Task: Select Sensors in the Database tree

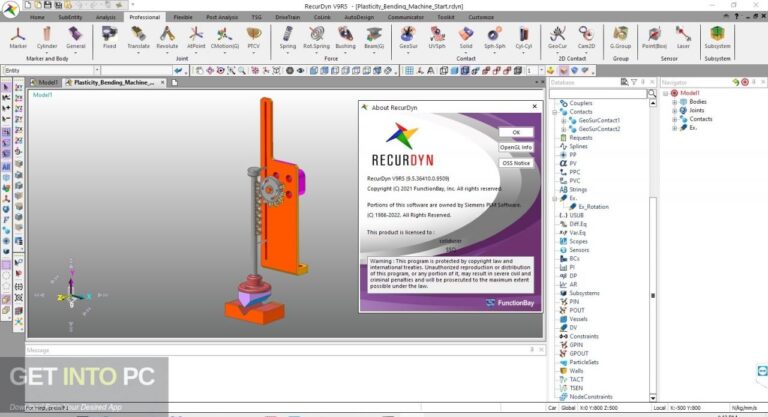Action: point(579,250)
